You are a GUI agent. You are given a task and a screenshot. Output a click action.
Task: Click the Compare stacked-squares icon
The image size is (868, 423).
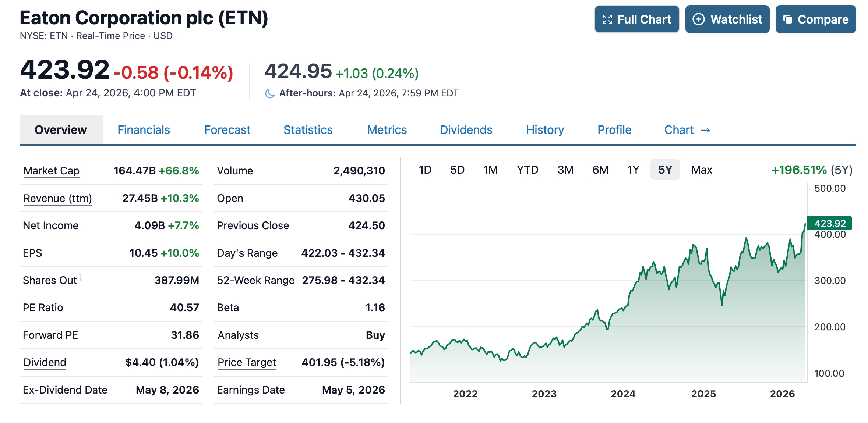(787, 19)
